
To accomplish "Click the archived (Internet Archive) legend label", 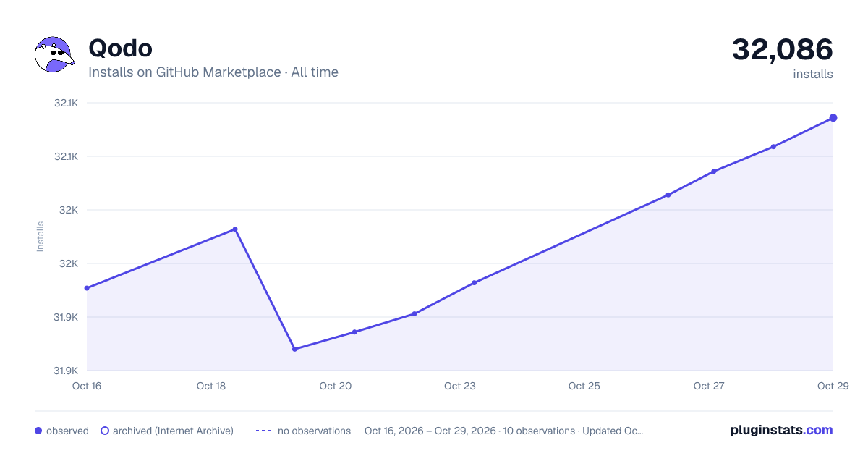I will click(x=173, y=431).
